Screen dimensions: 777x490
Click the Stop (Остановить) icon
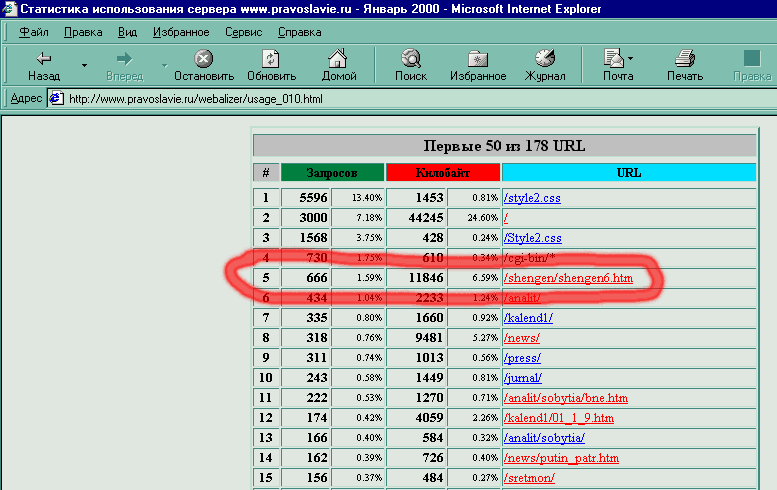pyautogui.click(x=203, y=59)
